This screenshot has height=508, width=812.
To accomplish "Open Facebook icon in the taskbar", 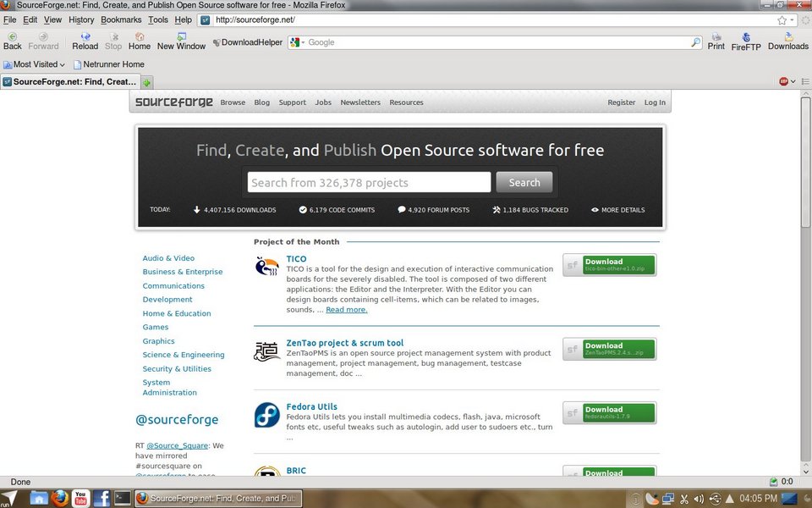I will pos(101,498).
